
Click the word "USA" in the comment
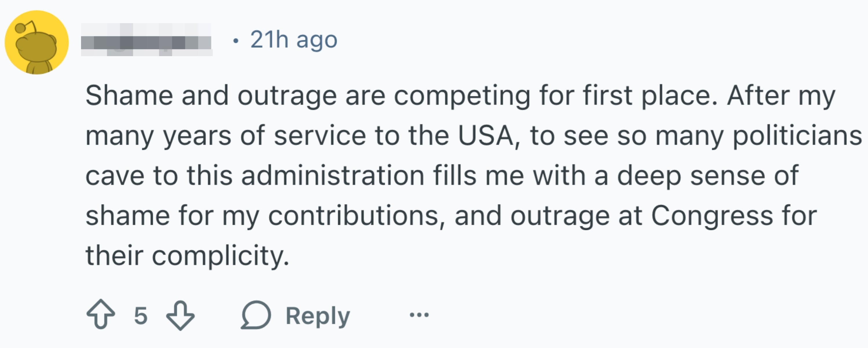[486, 136]
